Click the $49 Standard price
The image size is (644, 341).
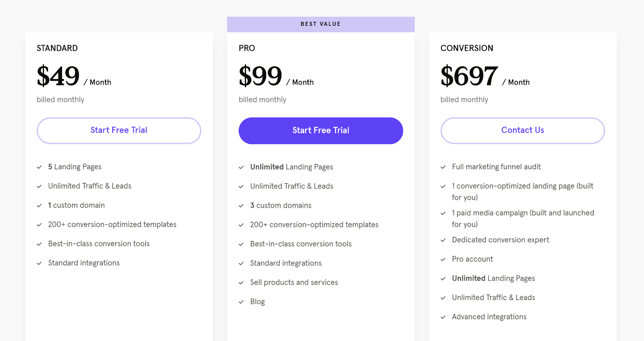pyautogui.click(x=58, y=76)
